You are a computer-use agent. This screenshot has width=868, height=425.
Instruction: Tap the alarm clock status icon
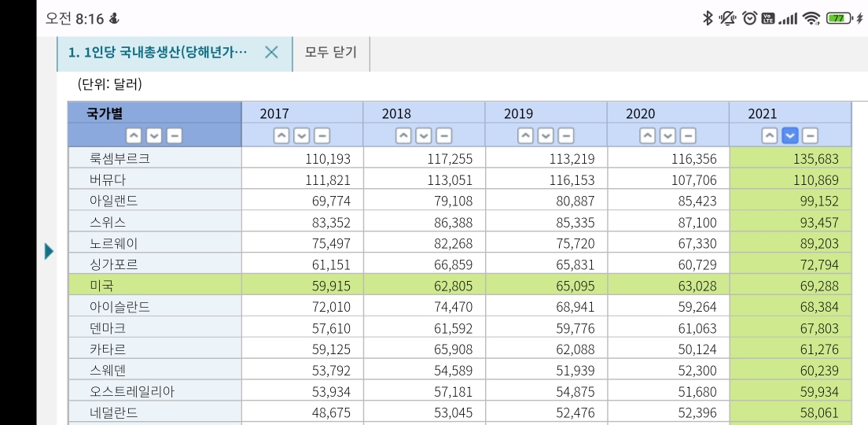[x=750, y=18]
